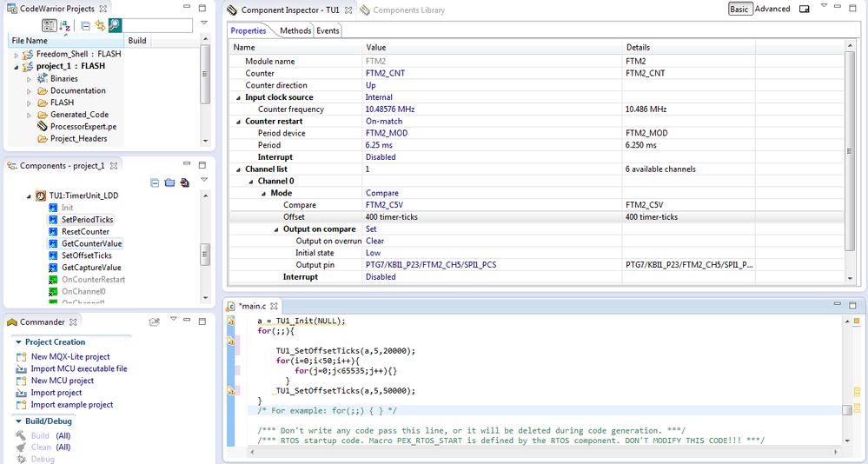Toggle the SetOffsetTicks method icon
Viewport: 868px width, 464px height.
pos(53,255)
